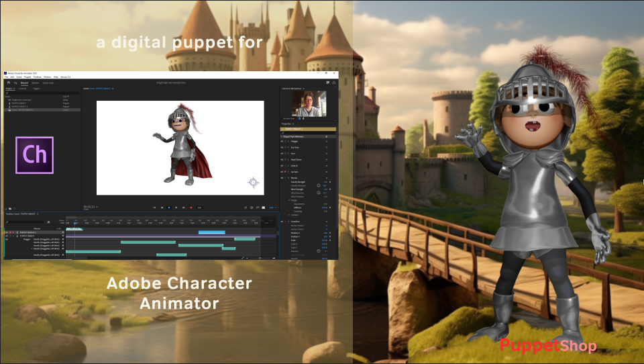Open playback speed 1.0x dropdown
Viewport: 644px width, 364px height.
199,208
